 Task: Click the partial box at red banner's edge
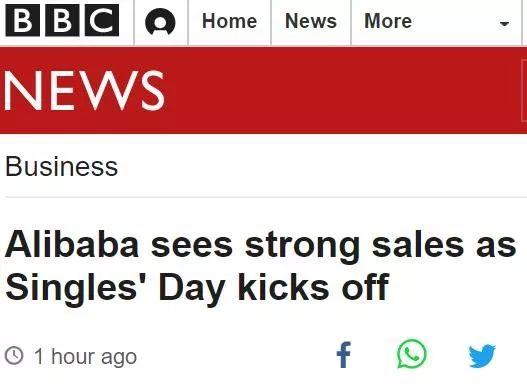pos(524,90)
